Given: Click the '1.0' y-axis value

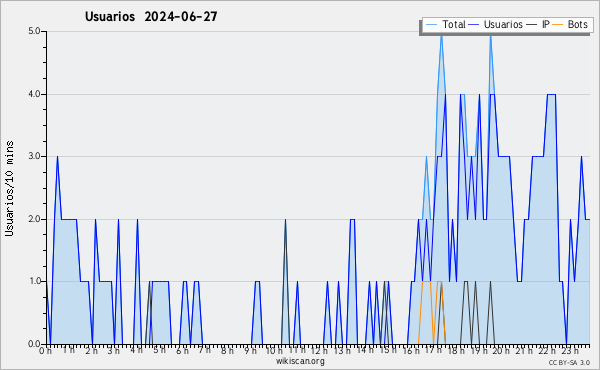Looking at the screenshot, I should (34, 281).
